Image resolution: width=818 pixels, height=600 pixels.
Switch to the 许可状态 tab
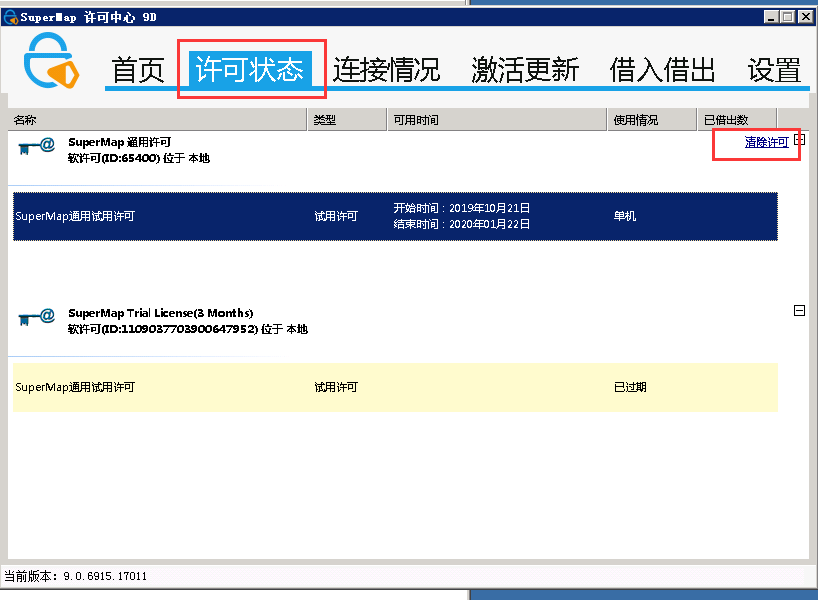pos(250,69)
